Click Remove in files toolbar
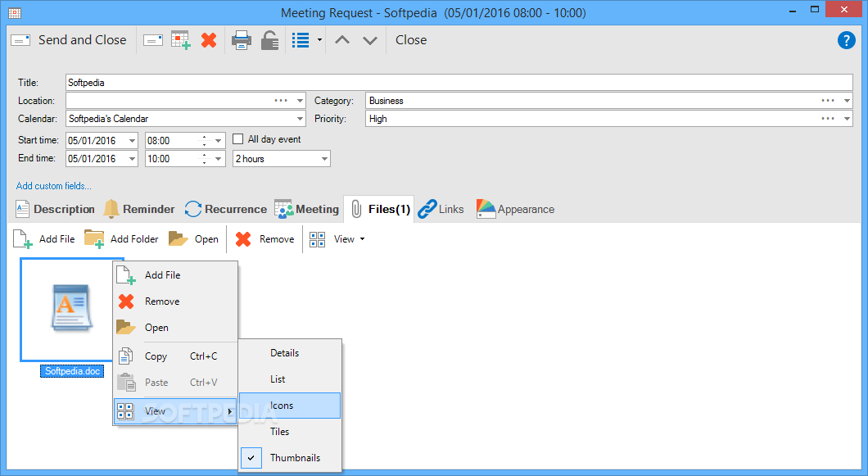This screenshot has width=868, height=476. point(264,239)
